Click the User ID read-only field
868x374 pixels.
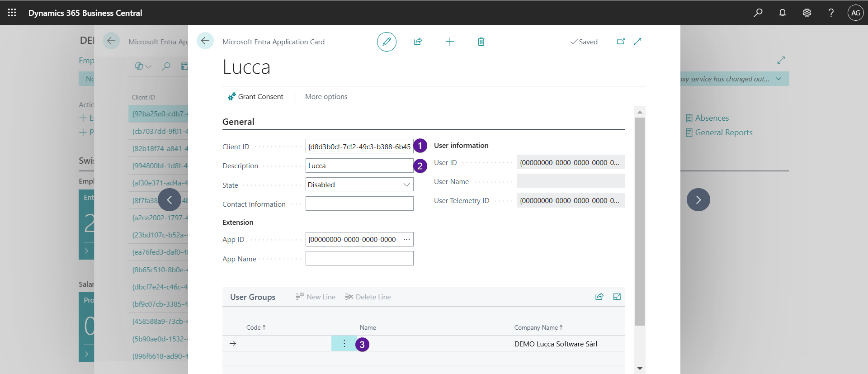pos(571,162)
